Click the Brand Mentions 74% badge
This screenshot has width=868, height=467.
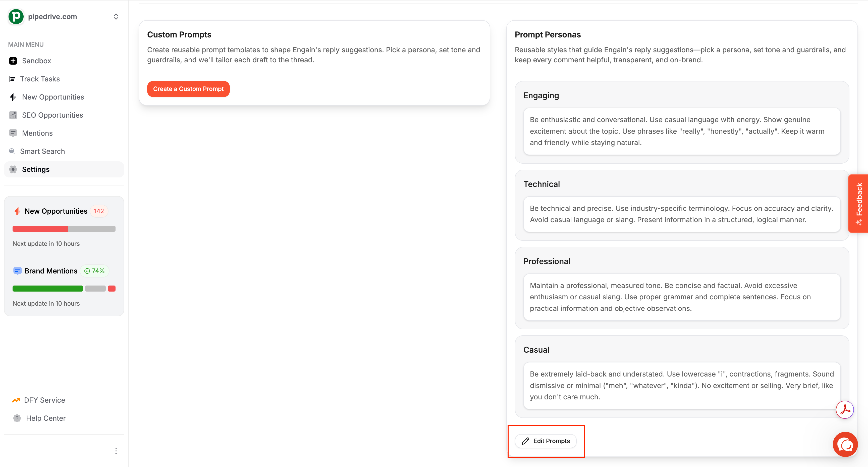pyautogui.click(x=95, y=271)
